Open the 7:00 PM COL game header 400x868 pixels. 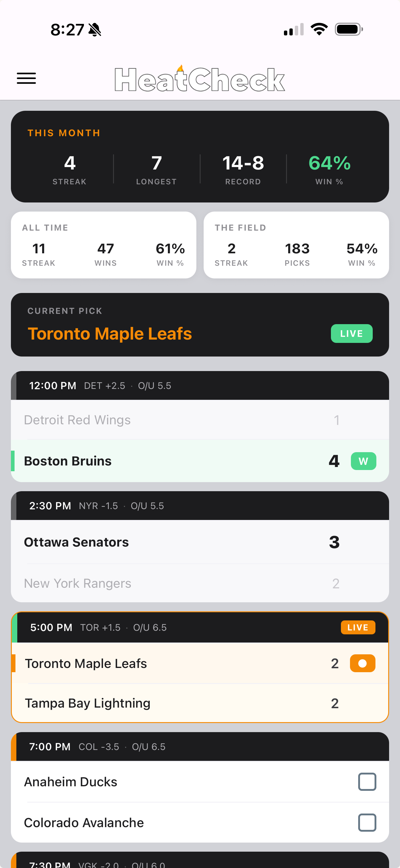tap(200, 747)
